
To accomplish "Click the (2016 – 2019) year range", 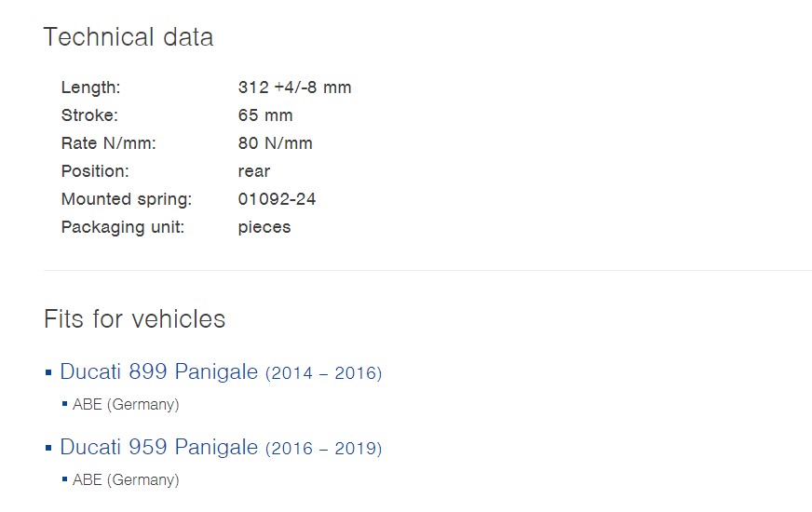I will [323, 449].
